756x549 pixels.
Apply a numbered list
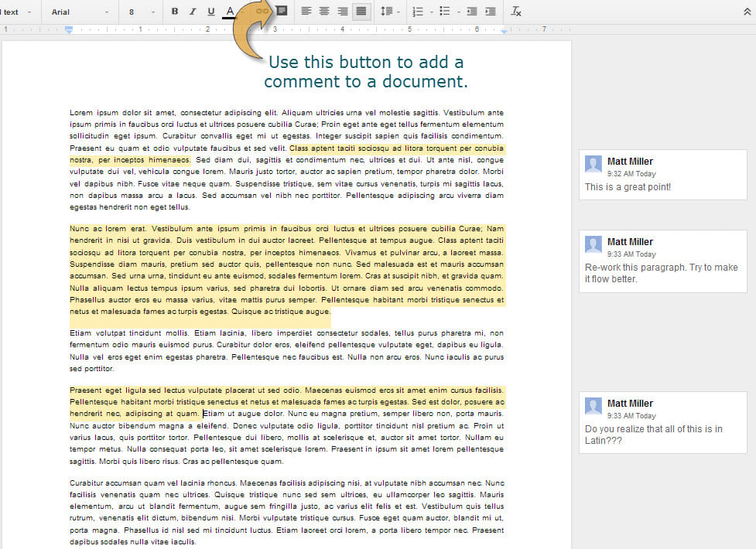coord(418,12)
